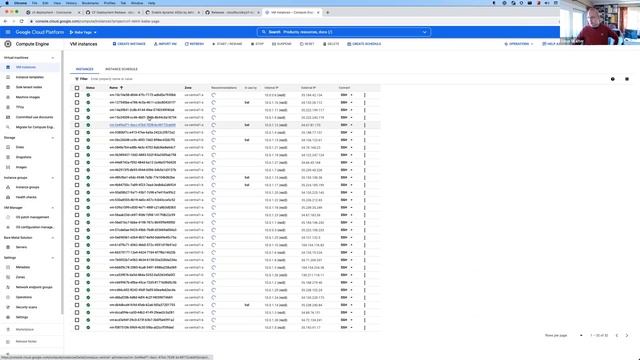Open Release Notes in the sidebar
Screen dimensions: 640x360
click(x=26, y=341)
